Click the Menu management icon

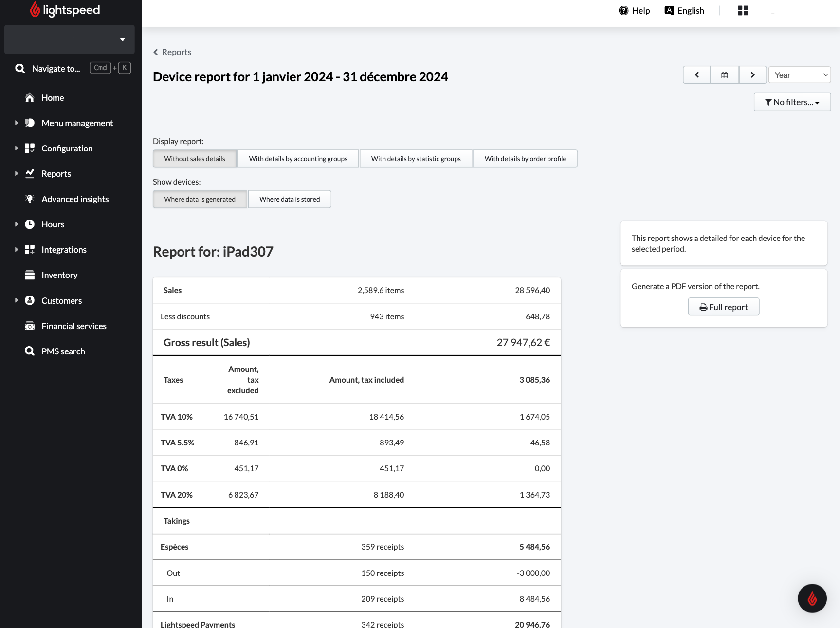tap(30, 123)
